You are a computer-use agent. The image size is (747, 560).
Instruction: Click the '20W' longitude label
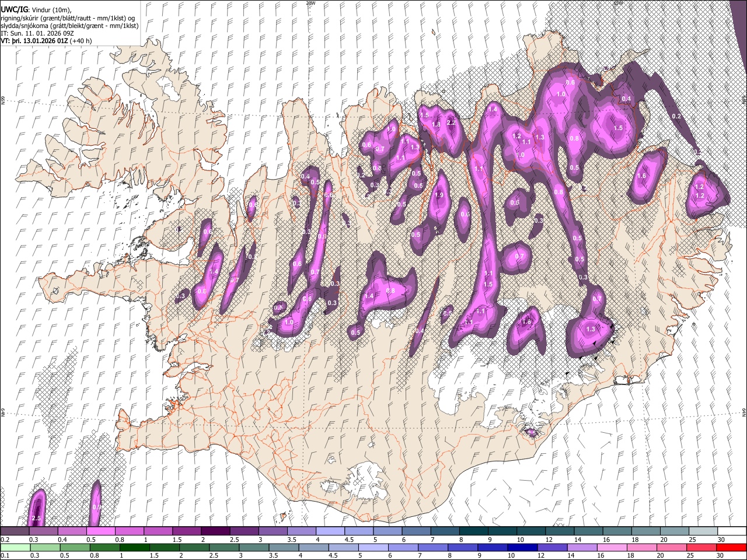click(310, 3)
